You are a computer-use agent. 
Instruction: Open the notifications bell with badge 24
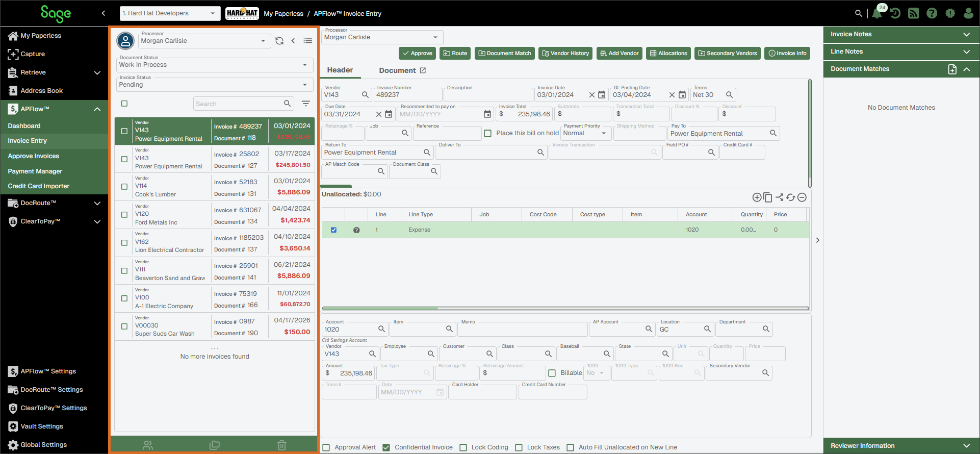[877, 13]
